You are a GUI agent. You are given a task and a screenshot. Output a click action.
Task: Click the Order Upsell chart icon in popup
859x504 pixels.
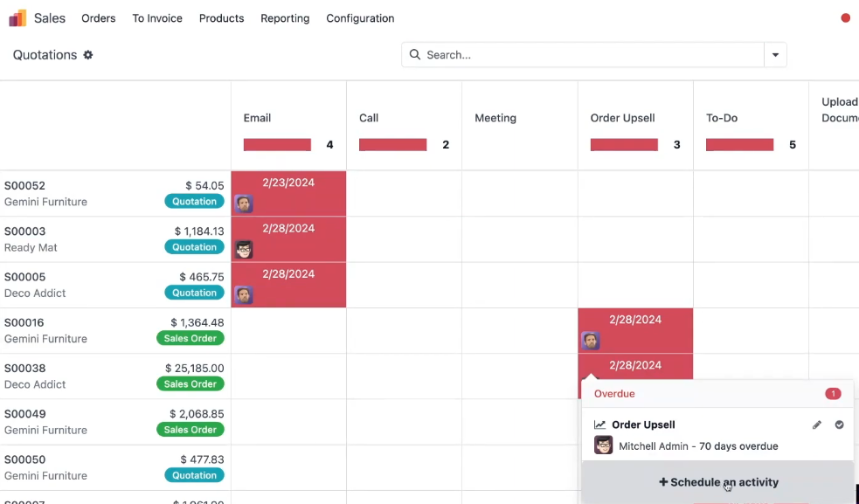(x=599, y=425)
